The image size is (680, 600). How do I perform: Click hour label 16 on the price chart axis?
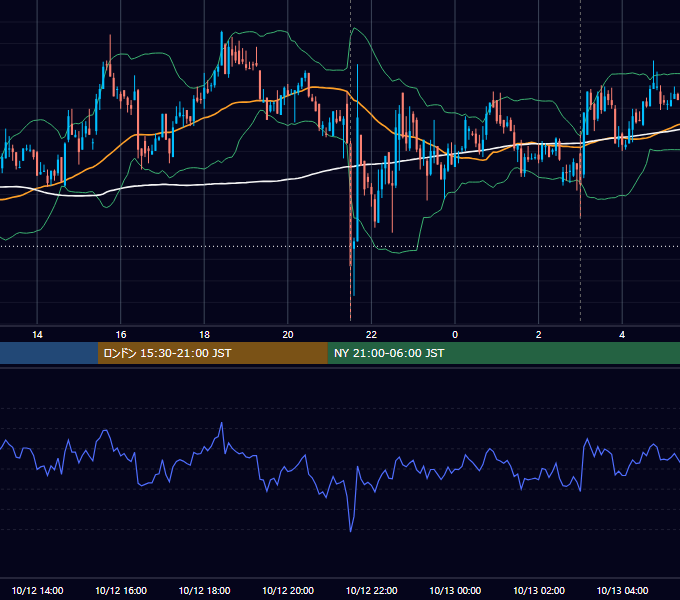tap(121, 335)
